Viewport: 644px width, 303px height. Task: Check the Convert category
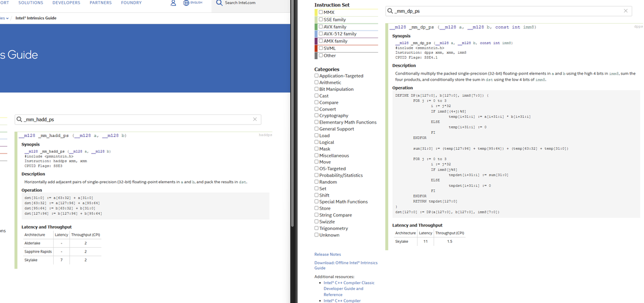tap(317, 109)
